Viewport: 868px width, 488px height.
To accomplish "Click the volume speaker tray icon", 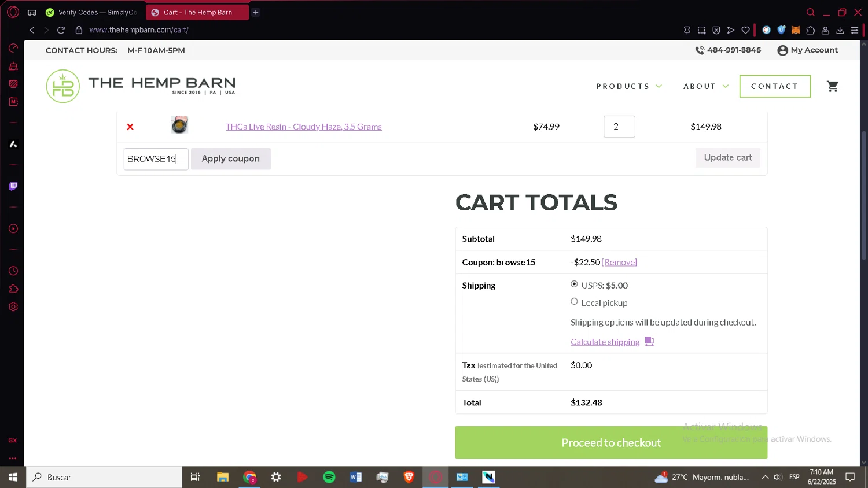I will (x=778, y=477).
